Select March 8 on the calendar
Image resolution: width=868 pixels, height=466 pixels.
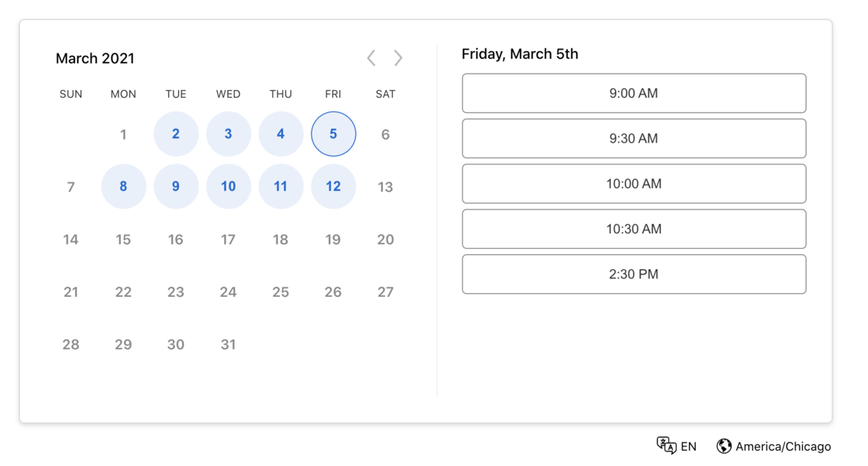pyautogui.click(x=123, y=186)
